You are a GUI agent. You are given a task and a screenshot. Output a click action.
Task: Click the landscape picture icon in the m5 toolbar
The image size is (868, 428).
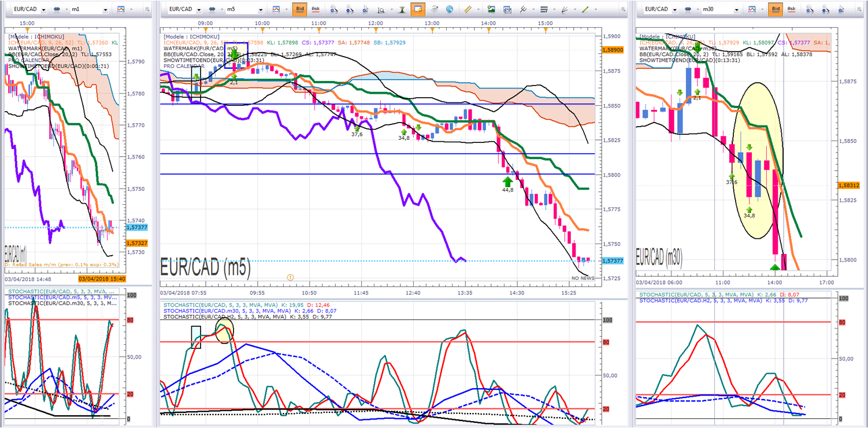491,10
